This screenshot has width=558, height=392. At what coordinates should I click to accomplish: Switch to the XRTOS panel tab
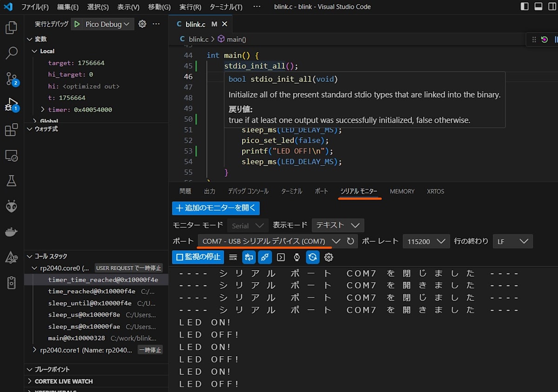tap(436, 191)
